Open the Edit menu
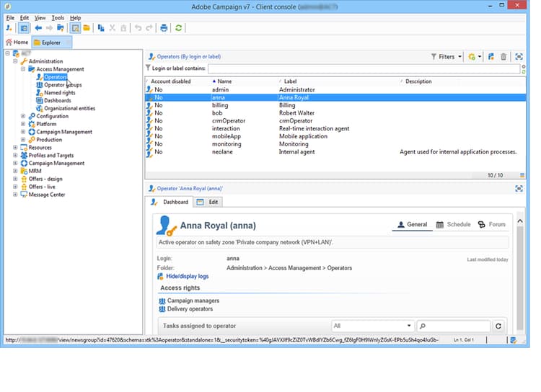This screenshot has width=541, height=392. coord(24,17)
